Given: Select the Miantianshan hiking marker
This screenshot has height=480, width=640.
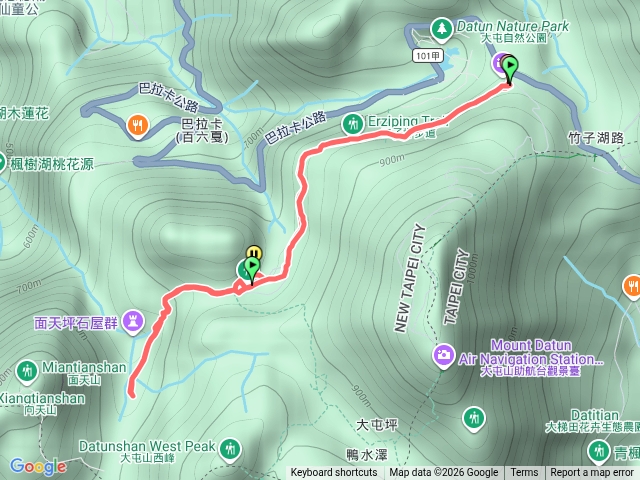Looking at the screenshot, I should [x=27, y=372].
